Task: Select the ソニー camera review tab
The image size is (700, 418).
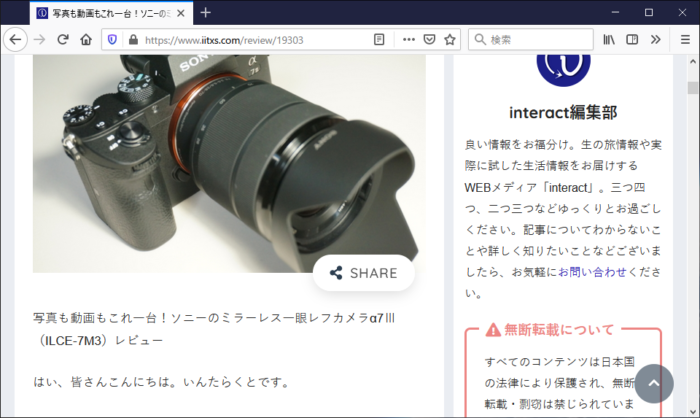Action: pyautogui.click(x=112, y=13)
